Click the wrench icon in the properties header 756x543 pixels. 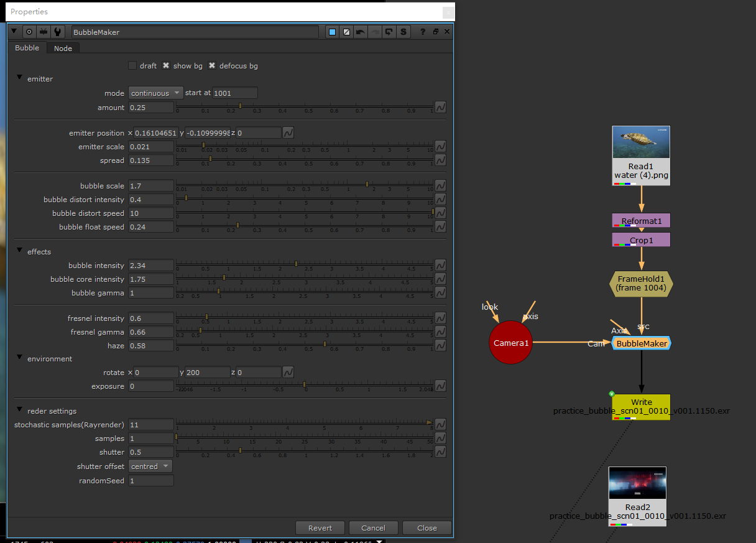[x=58, y=32]
